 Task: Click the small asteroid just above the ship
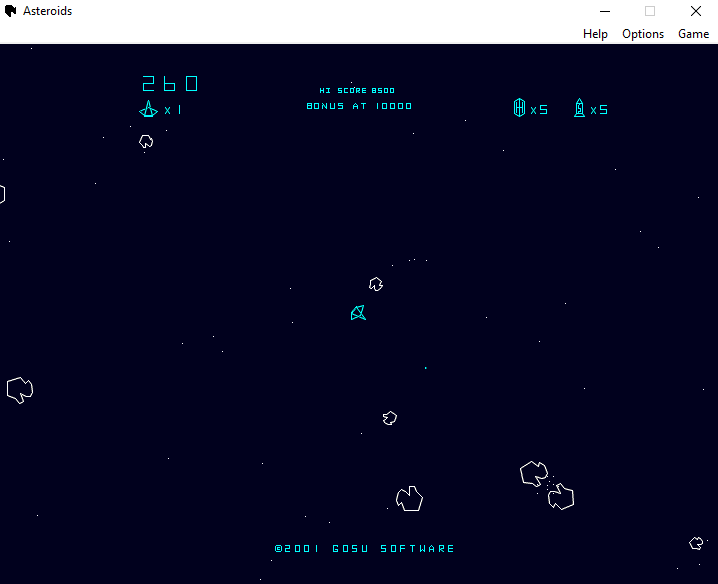click(x=376, y=284)
